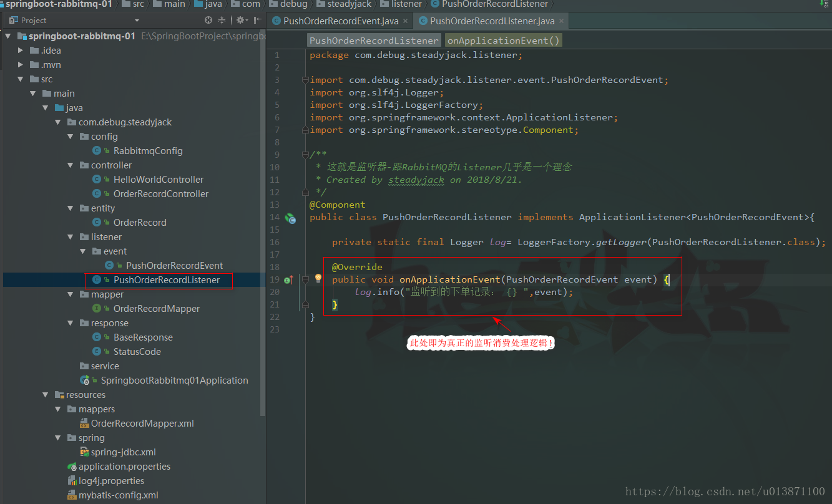The image size is (832, 504).
Task: Open OrderRecordMapper.xml in the project tree
Action: [142, 424]
